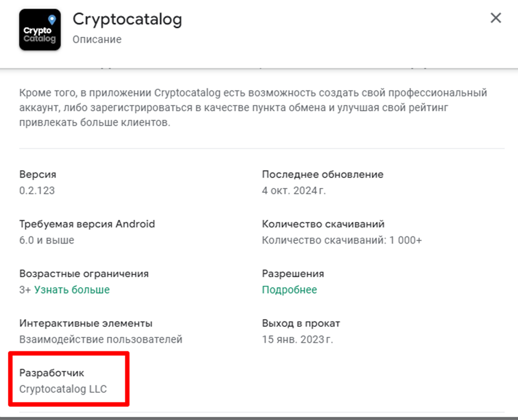
Task: Click the 'Разрешения' label
Action: [293, 274]
